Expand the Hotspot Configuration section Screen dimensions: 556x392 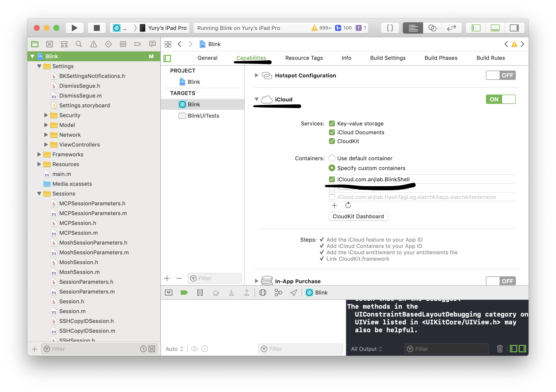pos(256,75)
